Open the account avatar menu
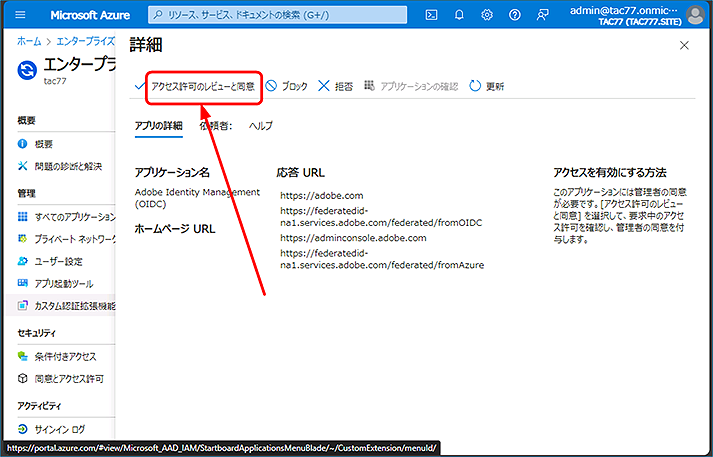The height and width of the screenshot is (457, 713). [x=695, y=15]
